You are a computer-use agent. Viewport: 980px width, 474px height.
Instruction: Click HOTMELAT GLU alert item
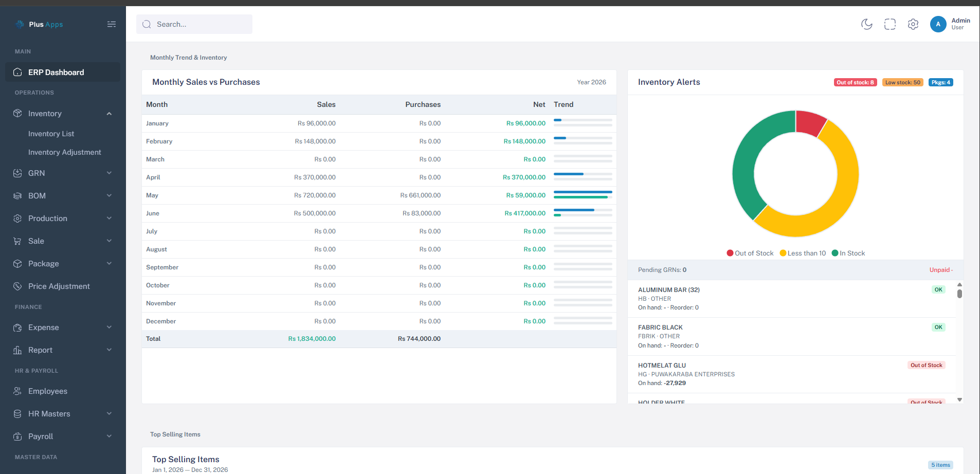pos(792,374)
